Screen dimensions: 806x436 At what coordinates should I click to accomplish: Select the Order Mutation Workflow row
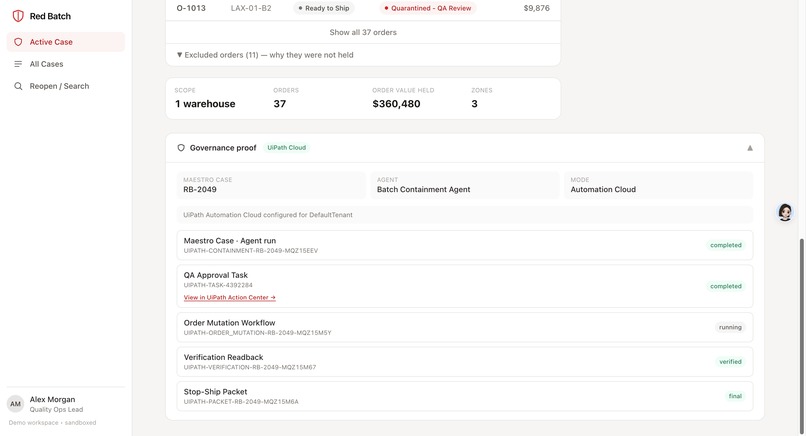[465, 328]
